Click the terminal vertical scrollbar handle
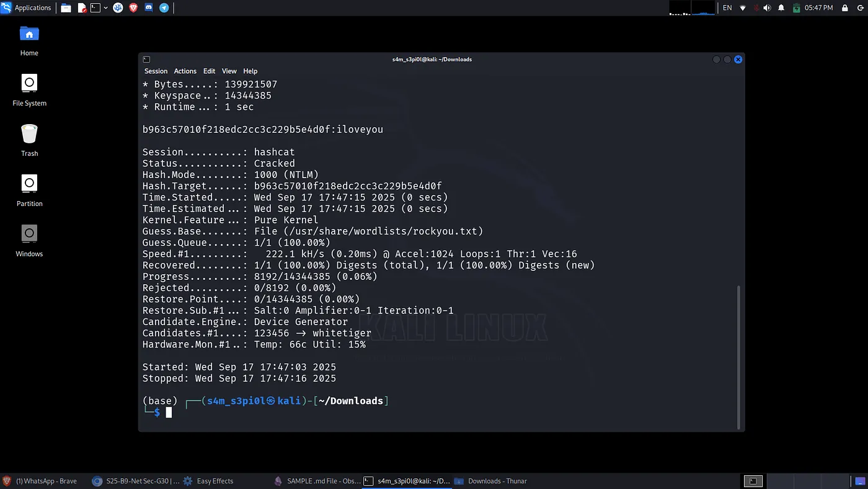This screenshot has height=489, width=868. (x=738, y=356)
